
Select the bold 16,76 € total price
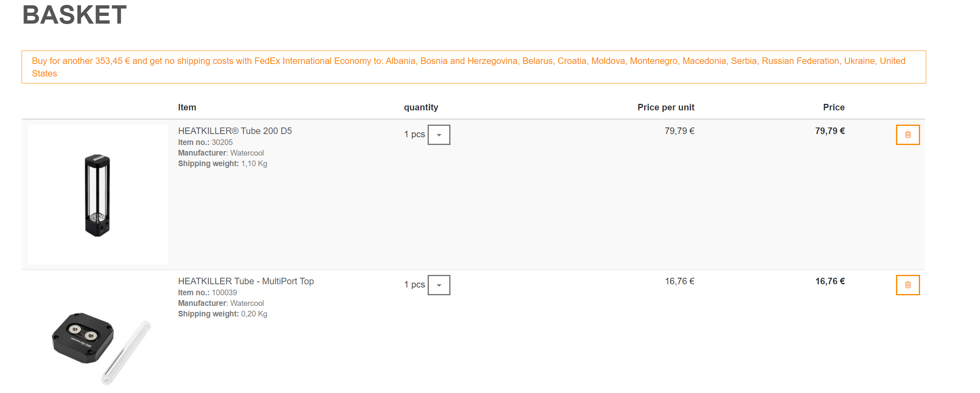[830, 281]
